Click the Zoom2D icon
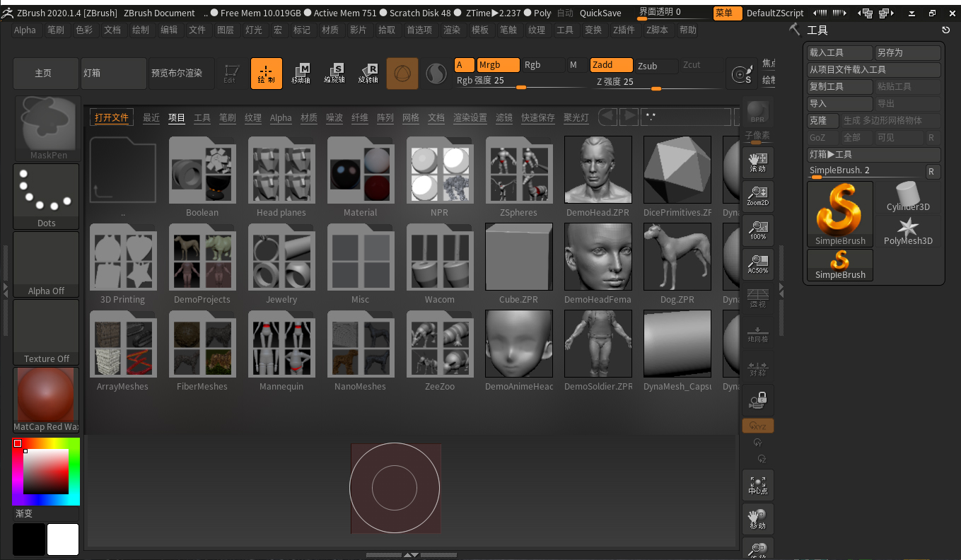The width and height of the screenshot is (961, 560). [757, 197]
